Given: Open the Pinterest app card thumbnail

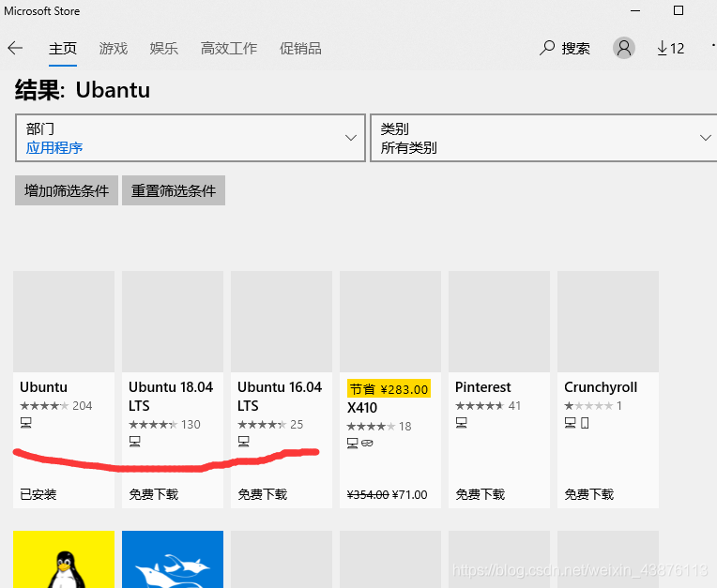Looking at the screenshot, I should pos(499,322).
